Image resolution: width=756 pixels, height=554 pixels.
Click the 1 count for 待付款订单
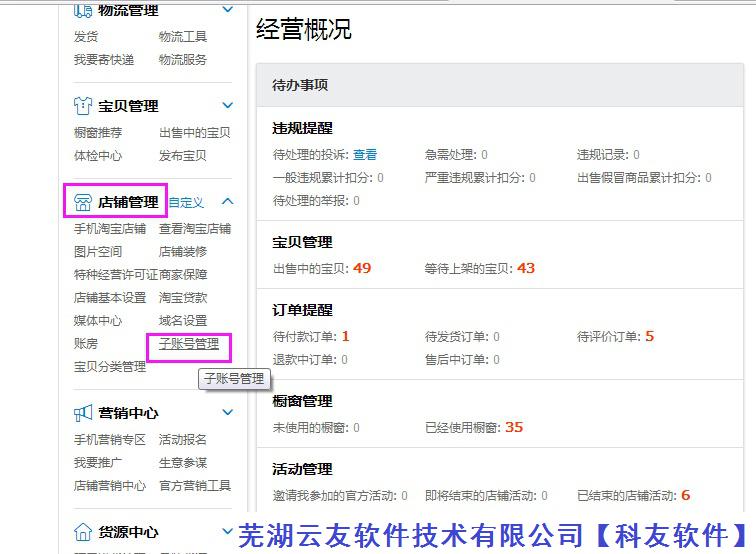345,336
